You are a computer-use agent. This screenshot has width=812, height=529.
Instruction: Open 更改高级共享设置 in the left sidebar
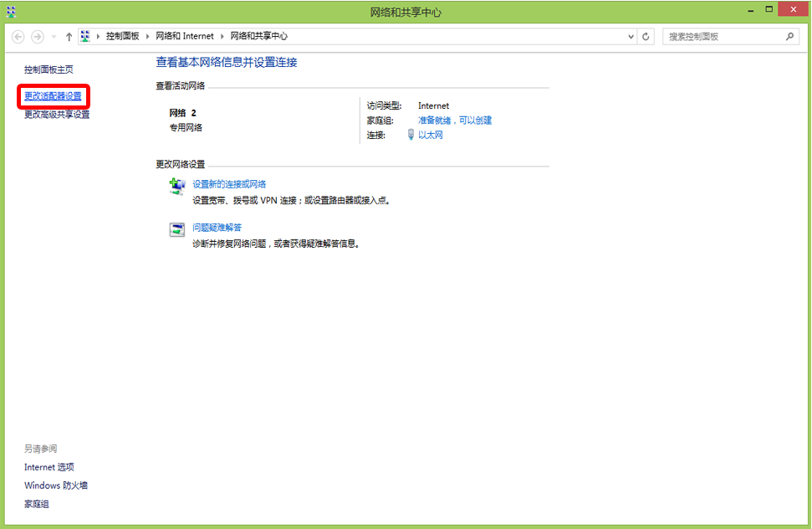[57, 115]
